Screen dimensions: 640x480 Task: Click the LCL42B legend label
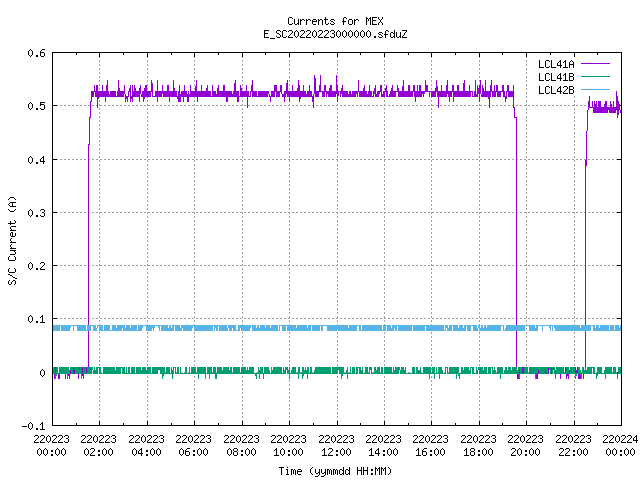tap(556, 90)
